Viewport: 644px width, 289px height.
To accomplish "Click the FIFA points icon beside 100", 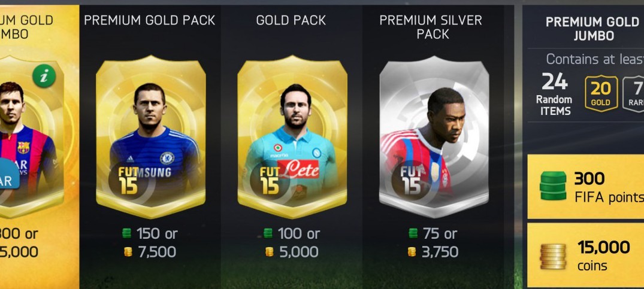I will [x=268, y=233].
